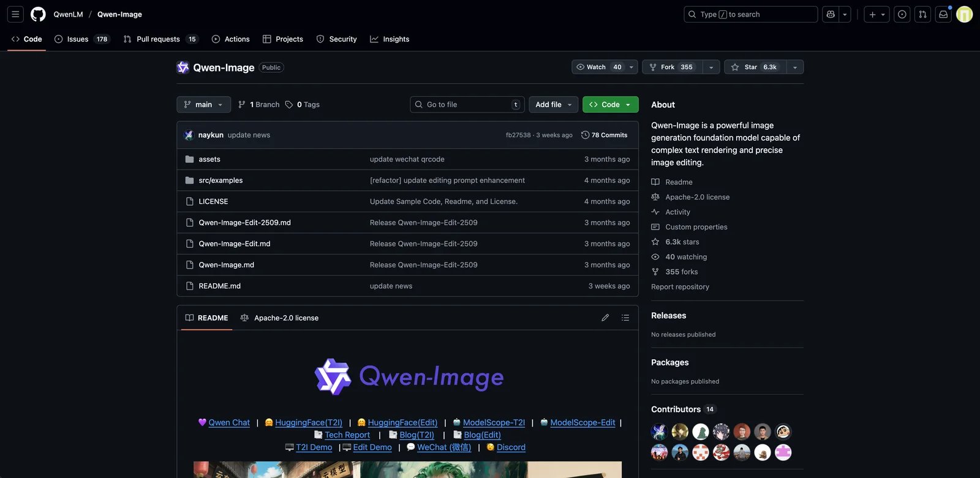Open pull requests icon in the header
This screenshot has height=478, width=980.
923,14
